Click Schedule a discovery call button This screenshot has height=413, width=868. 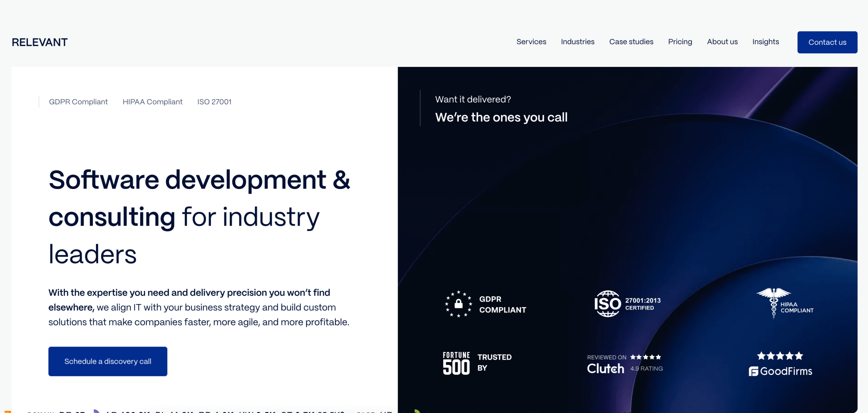coord(108,361)
